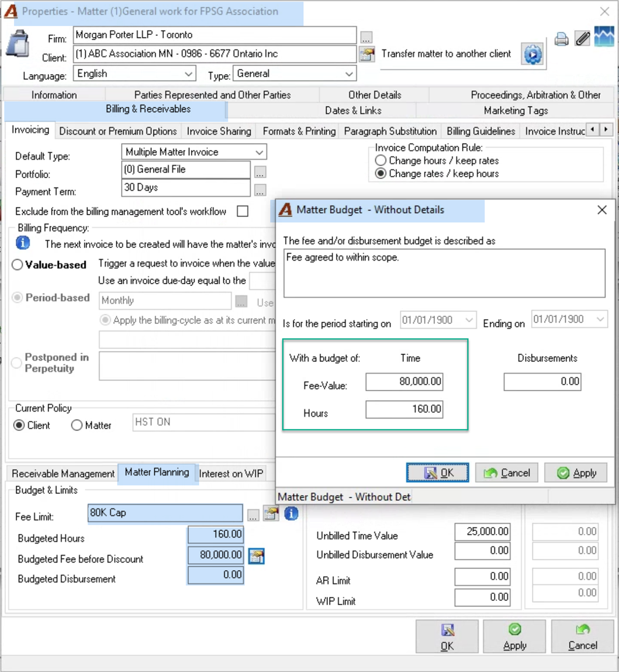Open the Other Details tab
Image resolution: width=619 pixels, height=672 pixels.
coord(375,95)
